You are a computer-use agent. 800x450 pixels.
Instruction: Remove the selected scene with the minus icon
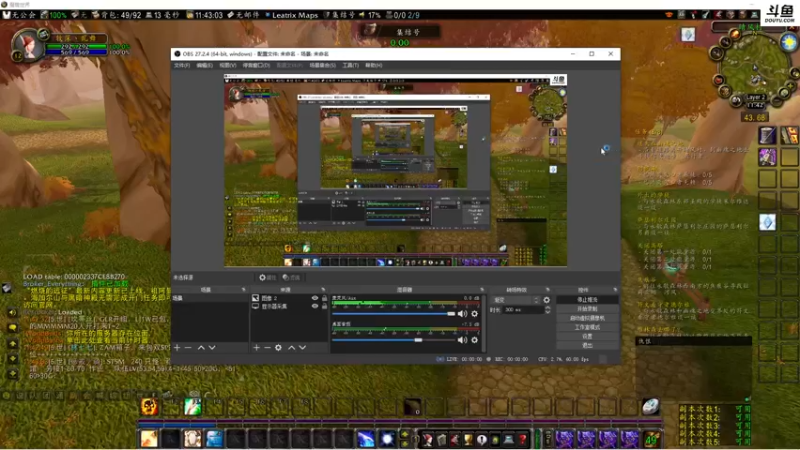pos(188,347)
